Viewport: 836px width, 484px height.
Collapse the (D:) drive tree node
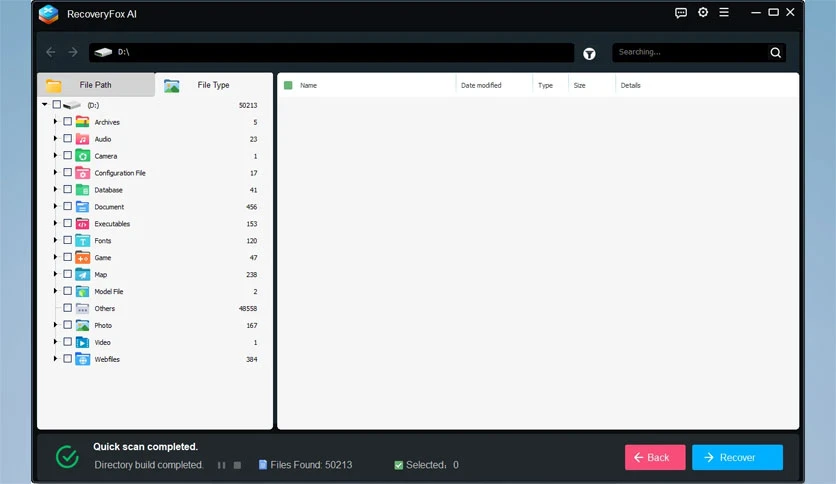pyautogui.click(x=45, y=104)
